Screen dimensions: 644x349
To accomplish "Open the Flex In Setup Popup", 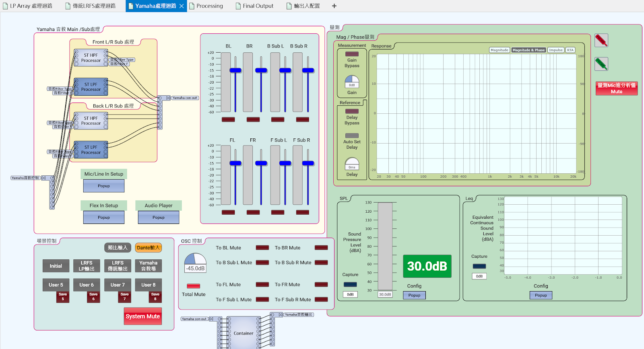I will pos(104,217).
